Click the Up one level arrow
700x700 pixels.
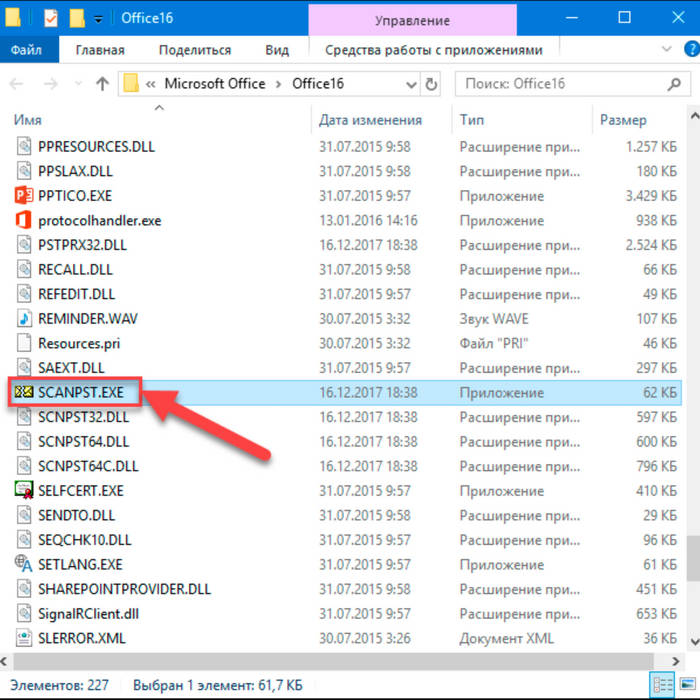pyautogui.click(x=101, y=84)
